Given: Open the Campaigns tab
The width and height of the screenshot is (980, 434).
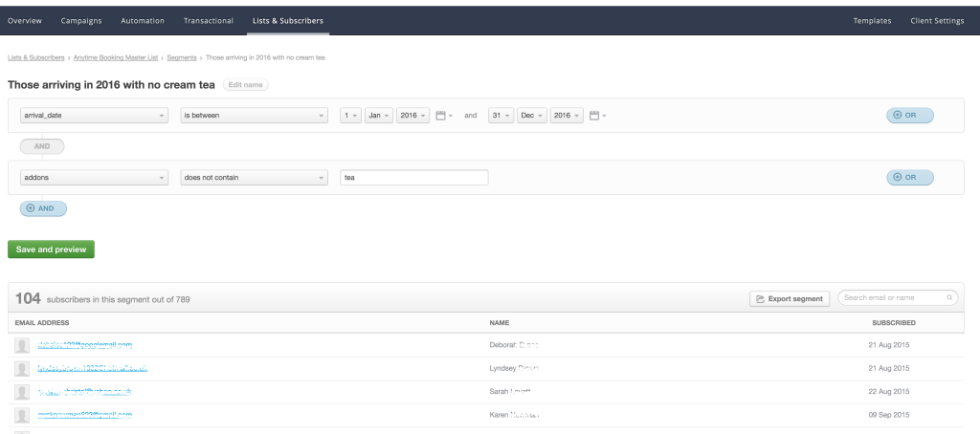Looking at the screenshot, I should (81, 21).
